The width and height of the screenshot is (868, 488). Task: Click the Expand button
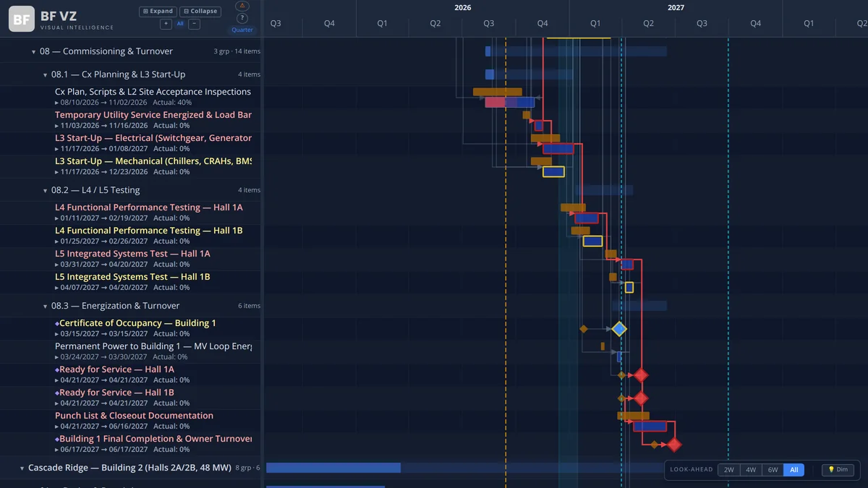(158, 12)
